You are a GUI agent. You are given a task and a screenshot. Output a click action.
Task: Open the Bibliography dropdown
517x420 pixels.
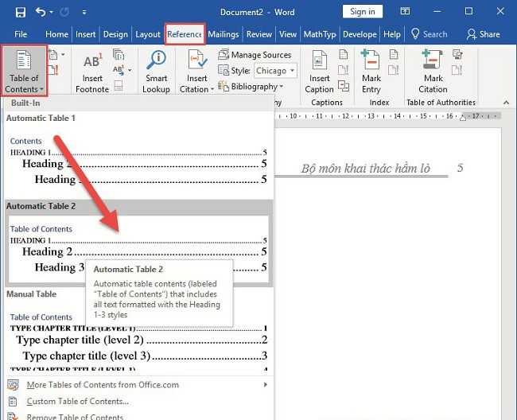point(251,87)
